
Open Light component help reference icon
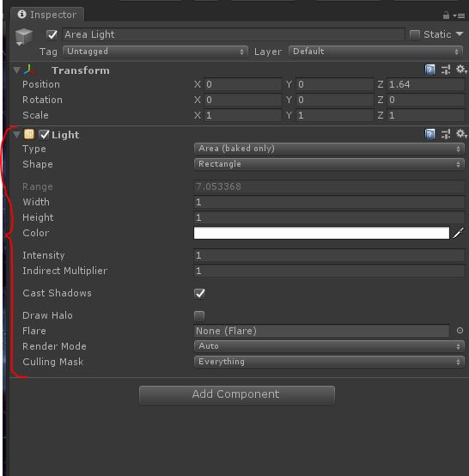[429, 134]
